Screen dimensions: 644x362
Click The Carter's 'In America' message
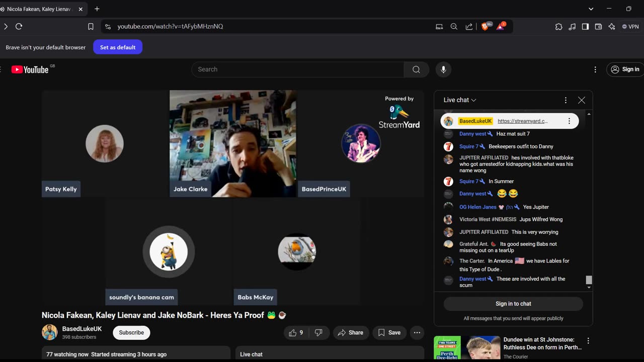(x=514, y=265)
